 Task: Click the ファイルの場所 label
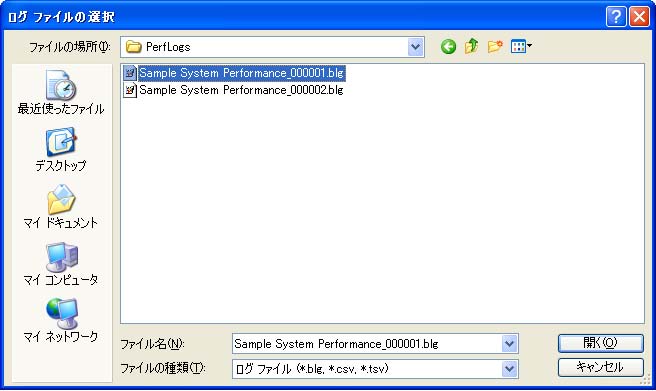[69, 47]
